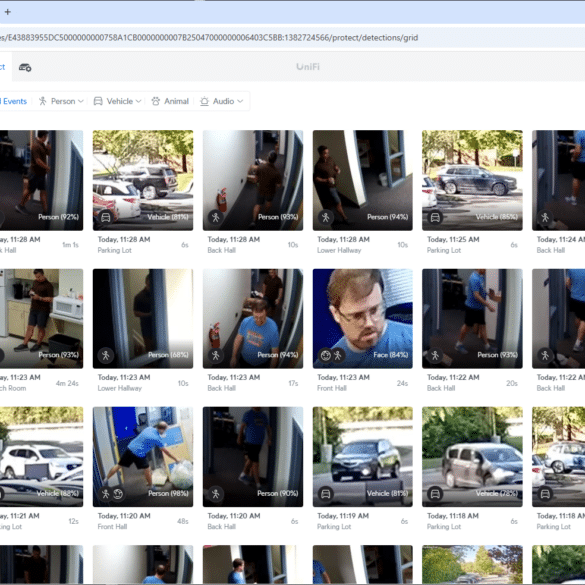Screen dimensions: 585x585
Task: Click 'Today, 11:19 AM' timestamp
Action: [x=343, y=516]
